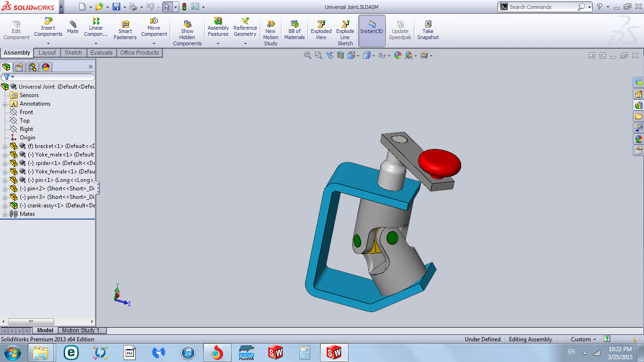Screen dimensions: 644x362
Task: Open Assembly Features tool
Action: tap(218, 27)
